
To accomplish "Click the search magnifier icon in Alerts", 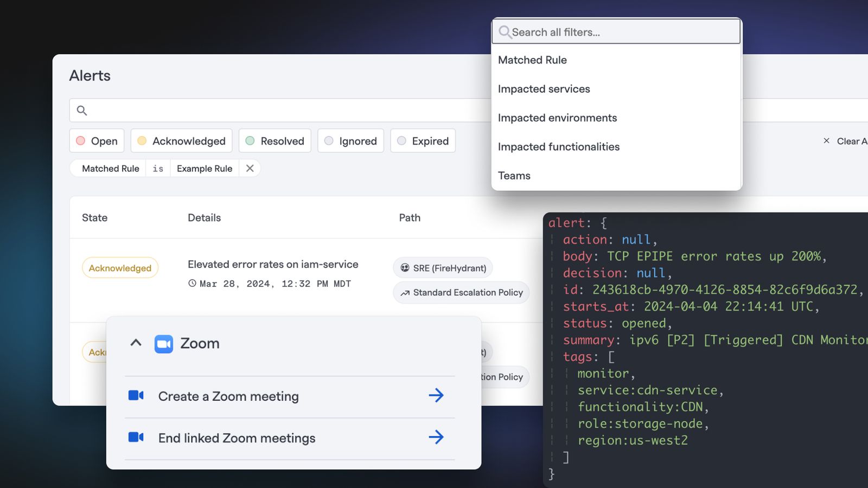I will click(x=82, y=111).
